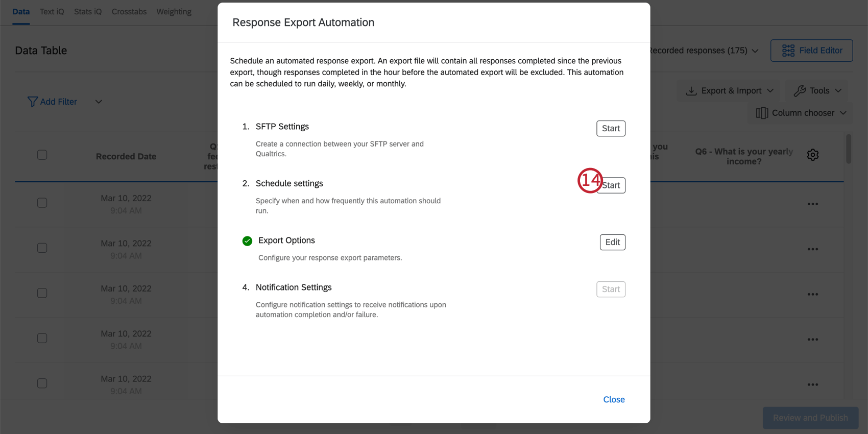
Task: Click the data table vertical scrollbar
Action: [x=849, y=149]
